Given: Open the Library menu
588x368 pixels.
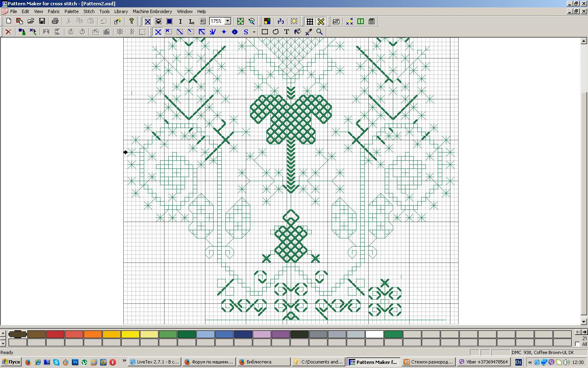Looking at the screenshot, I should point(121,11).
